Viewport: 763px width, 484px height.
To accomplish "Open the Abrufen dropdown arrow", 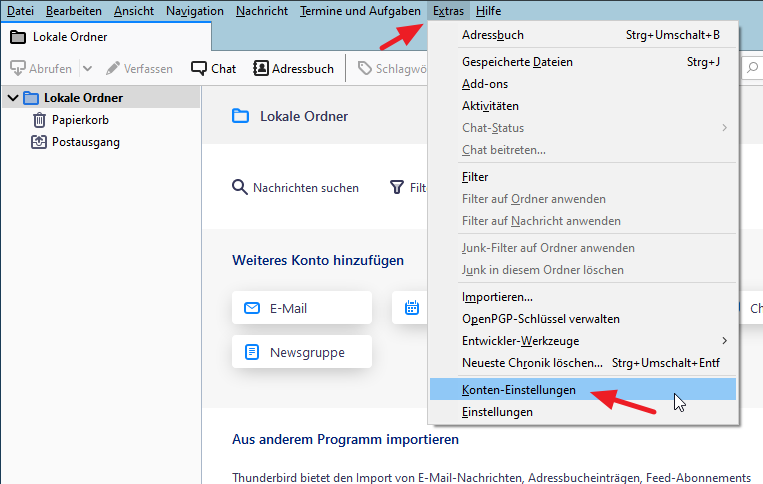I will (x=88, y=69).
